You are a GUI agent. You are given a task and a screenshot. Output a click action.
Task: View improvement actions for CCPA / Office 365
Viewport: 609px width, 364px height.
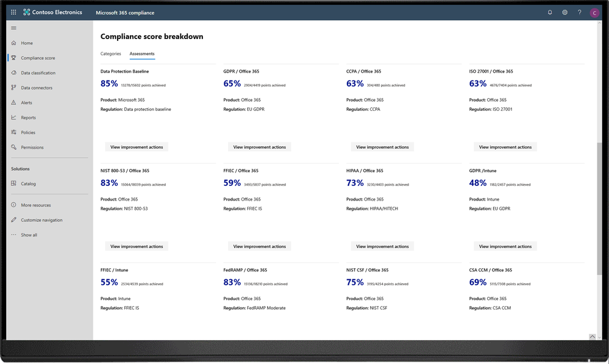point(382,147)
